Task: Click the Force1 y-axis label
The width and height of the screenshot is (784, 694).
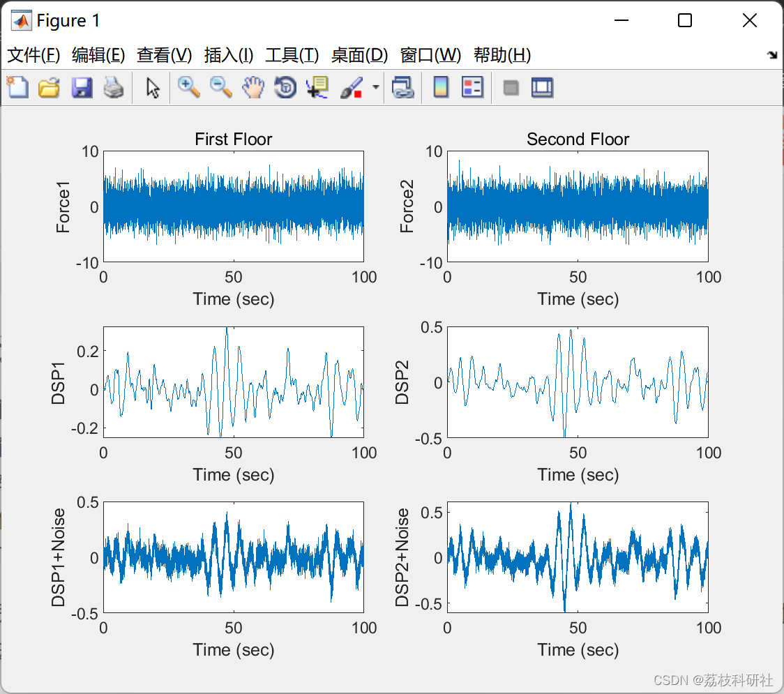Action: click(63, 207)
